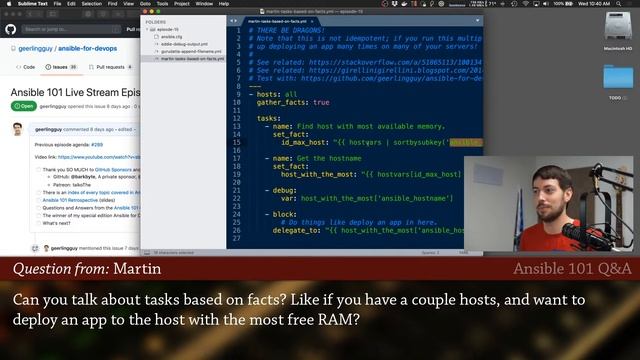640x360 pixels.
Task: Toggle the 'What's next?' checkbox
Action: click(38, 223)
